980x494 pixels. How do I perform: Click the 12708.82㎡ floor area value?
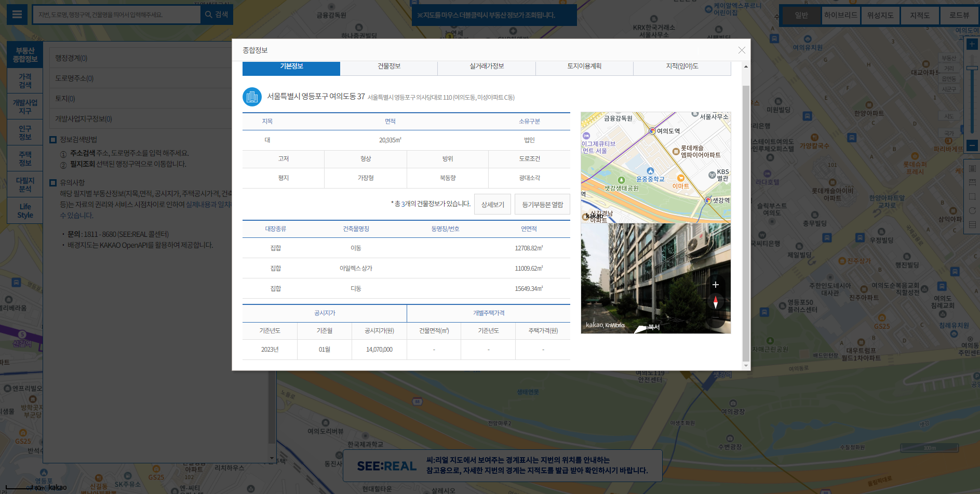coord(529,248)
